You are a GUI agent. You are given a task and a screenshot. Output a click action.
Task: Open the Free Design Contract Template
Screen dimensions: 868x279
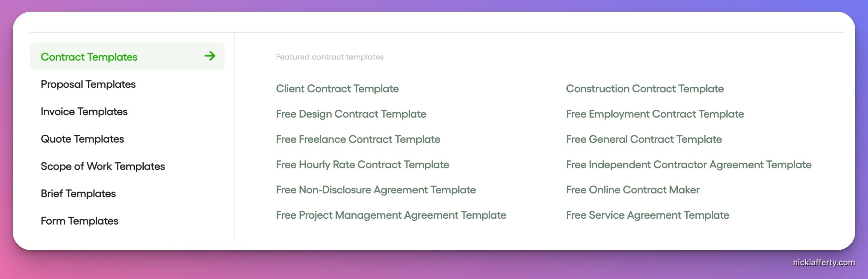pyautogui.click(x=351, y=114)
